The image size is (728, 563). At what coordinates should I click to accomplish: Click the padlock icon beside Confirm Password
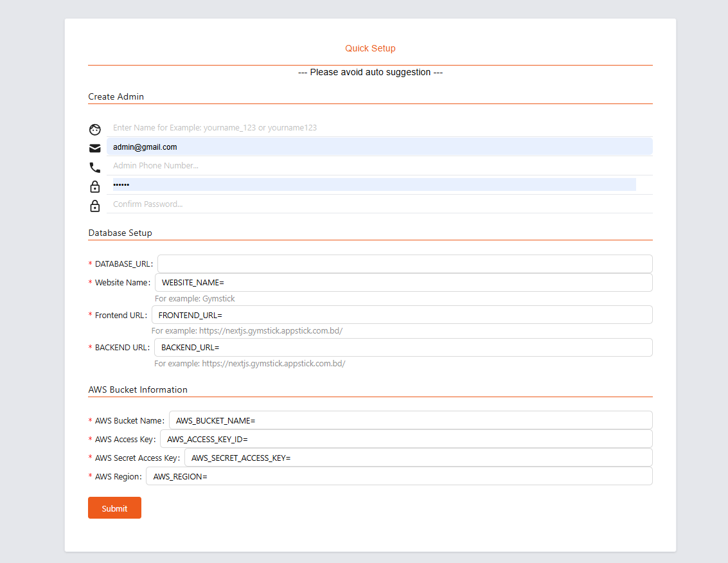95,206
